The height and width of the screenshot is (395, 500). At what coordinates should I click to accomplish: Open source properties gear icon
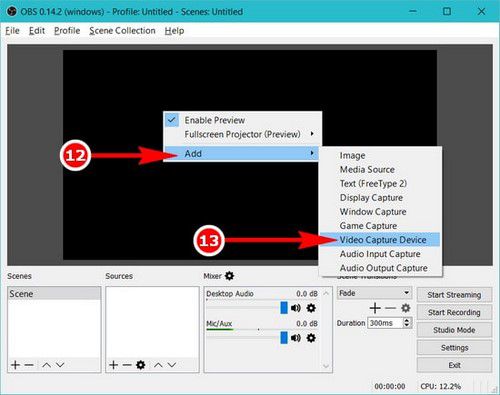coord(141,365)
